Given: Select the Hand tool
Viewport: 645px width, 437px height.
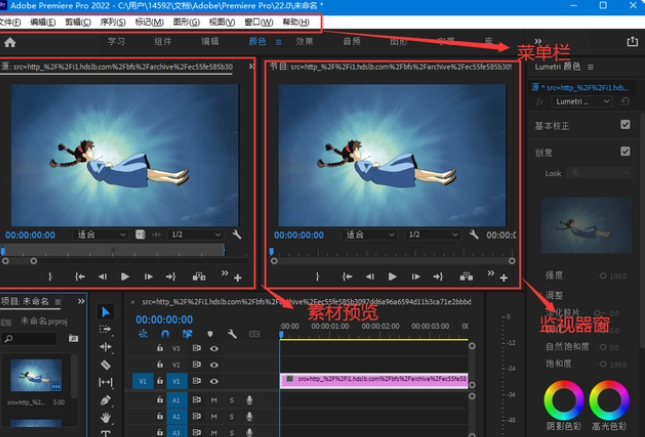Looking at the screenshot, I should 106,416.
